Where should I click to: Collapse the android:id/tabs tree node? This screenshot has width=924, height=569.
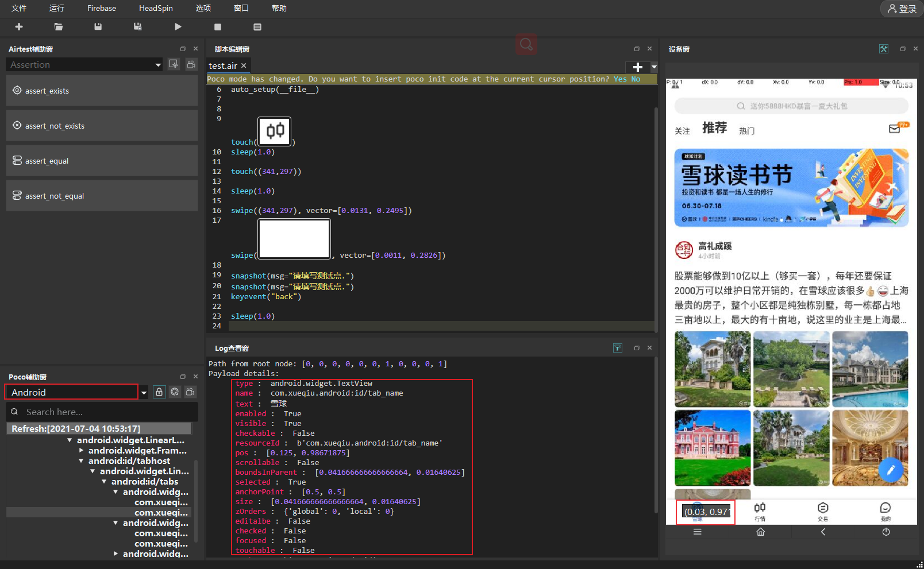(x=104, y=482)
